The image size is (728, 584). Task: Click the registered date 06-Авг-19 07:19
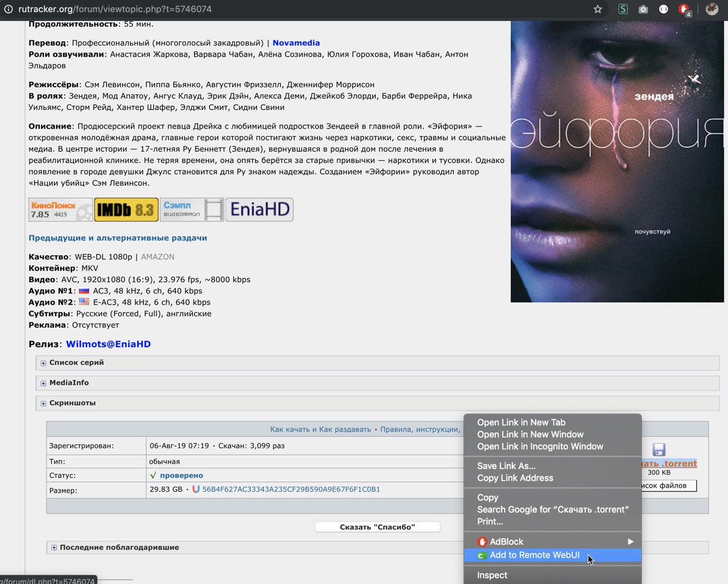coord(179,446)
